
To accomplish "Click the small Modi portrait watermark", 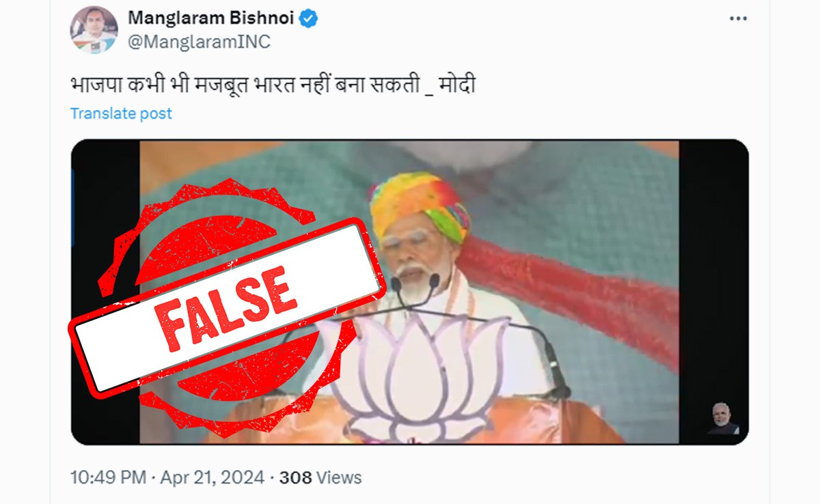I will pyautogui.click(x=723, y=419).
